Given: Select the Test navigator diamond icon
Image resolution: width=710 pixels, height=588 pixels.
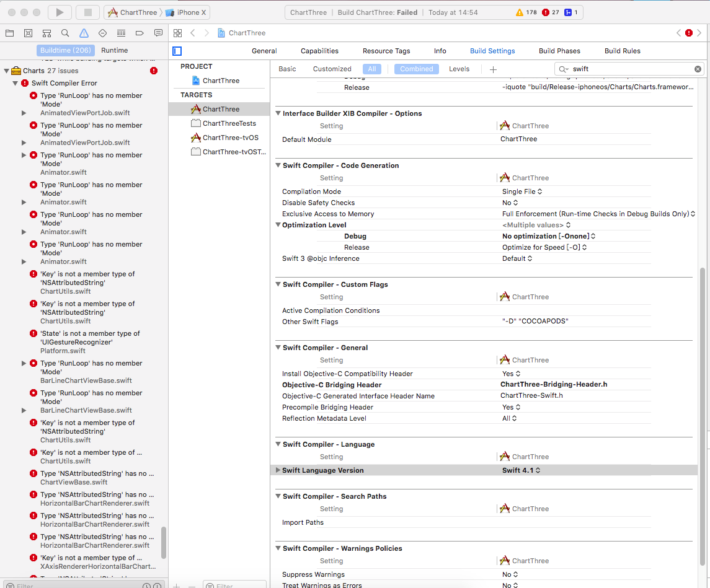Looking at the screenshot, I should click(x=103, y=33).
